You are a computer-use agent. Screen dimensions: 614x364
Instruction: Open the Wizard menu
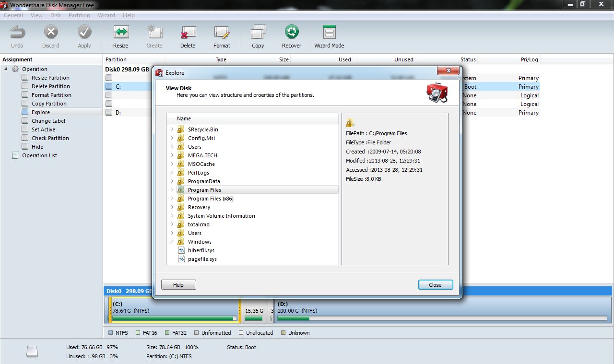pos(106,15)
